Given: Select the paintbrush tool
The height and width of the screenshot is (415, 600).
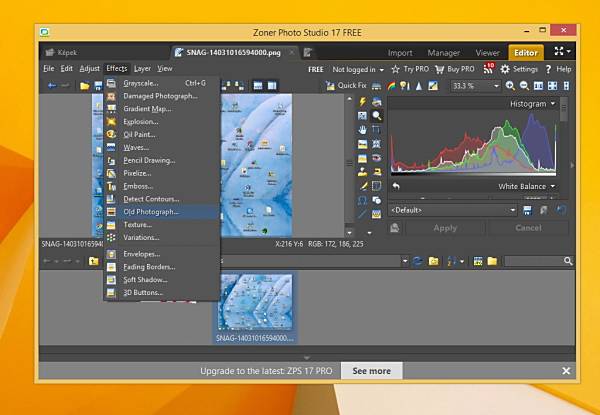Looking at the screenshot, I should (x=362, y=186).
